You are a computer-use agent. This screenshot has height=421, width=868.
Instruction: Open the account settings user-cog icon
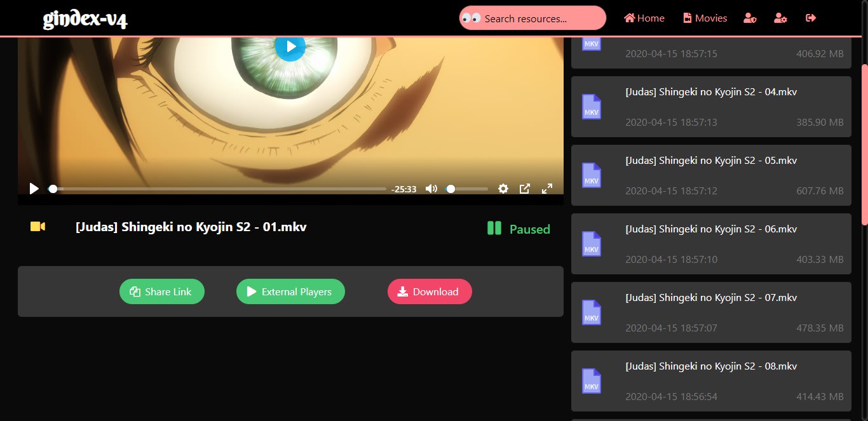tap(780, 18)
